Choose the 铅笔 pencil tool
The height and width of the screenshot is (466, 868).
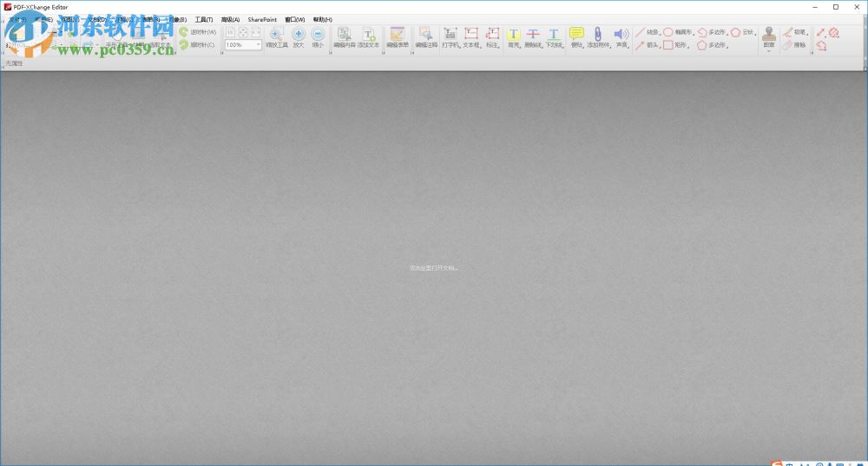tap(795, 33)
